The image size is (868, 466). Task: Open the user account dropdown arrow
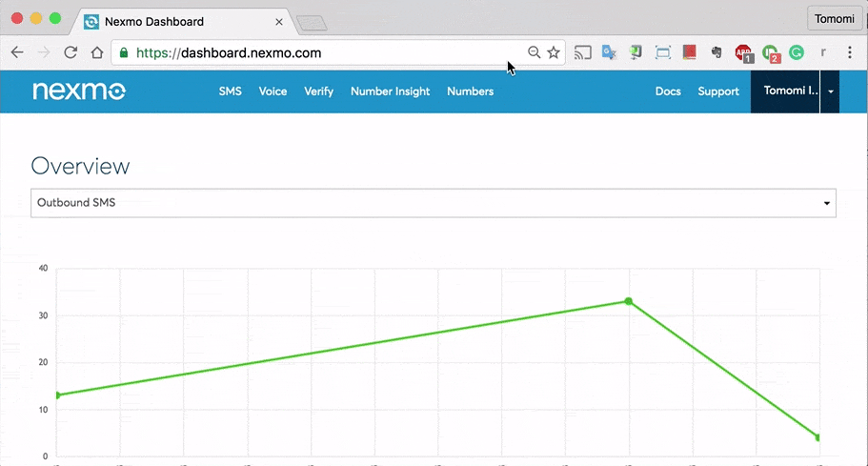(x=830, y=91)
